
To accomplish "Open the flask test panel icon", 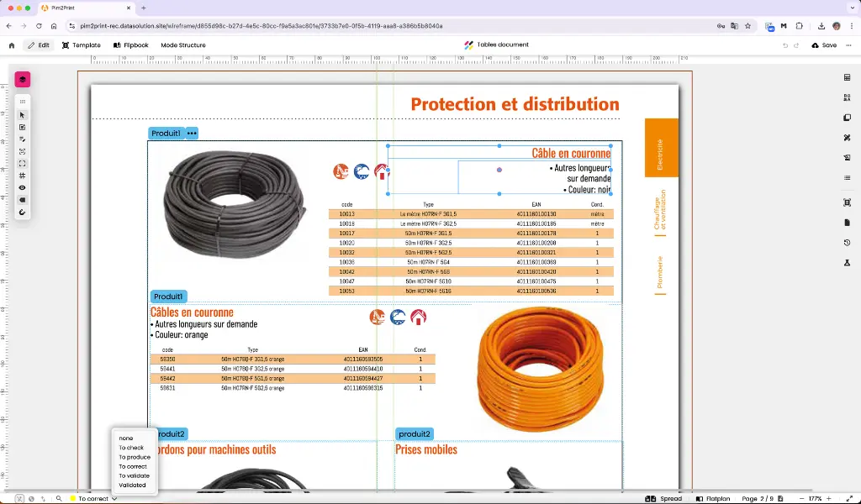I will point(848,263).
